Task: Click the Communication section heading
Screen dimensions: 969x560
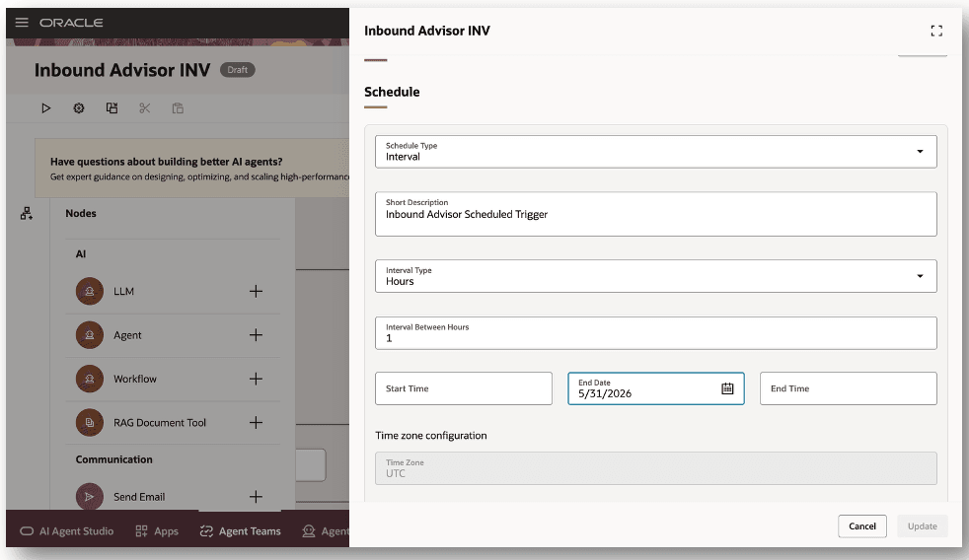Action: 113,459
